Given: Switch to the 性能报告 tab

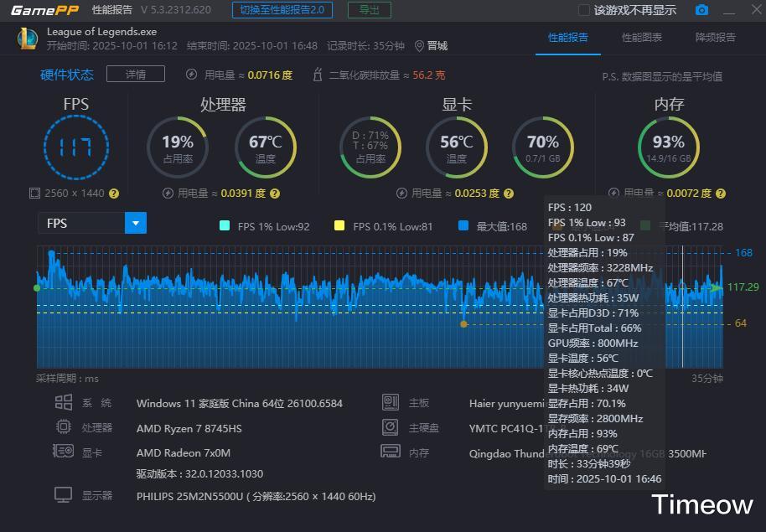Looking at the screenshot, I should pos(567,38).
